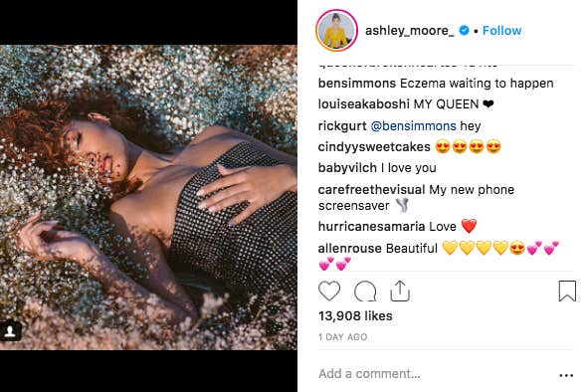Open ashley_moore_ profile picture story

tap(336, 30)
